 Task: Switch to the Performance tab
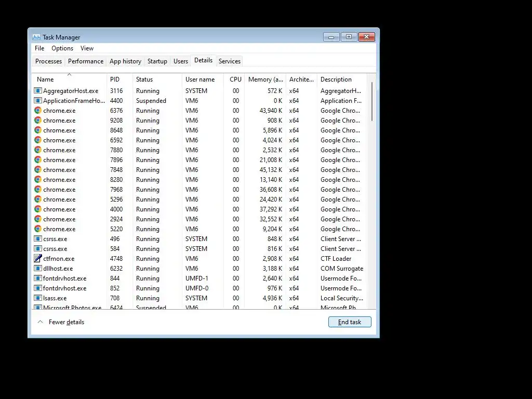86,61
